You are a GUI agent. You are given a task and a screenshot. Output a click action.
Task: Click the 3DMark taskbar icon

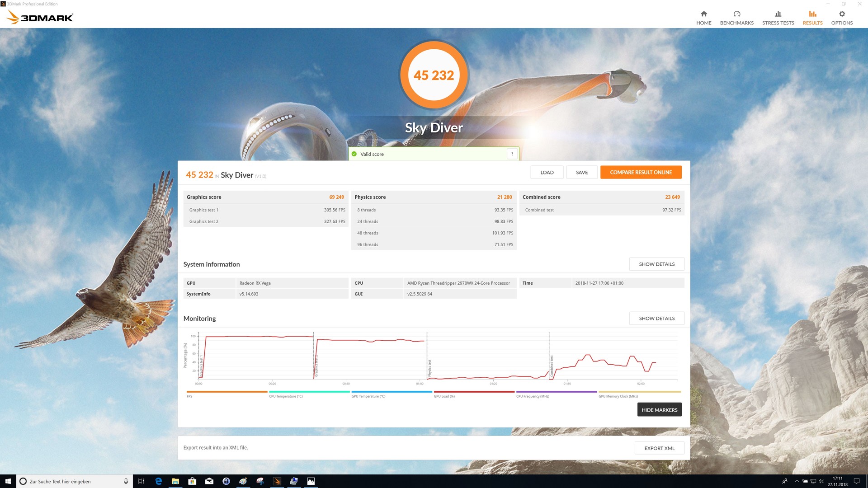point(277,481)
